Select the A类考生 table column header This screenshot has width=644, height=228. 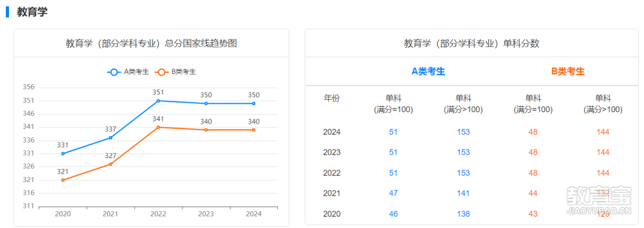[x=428, y=72]
